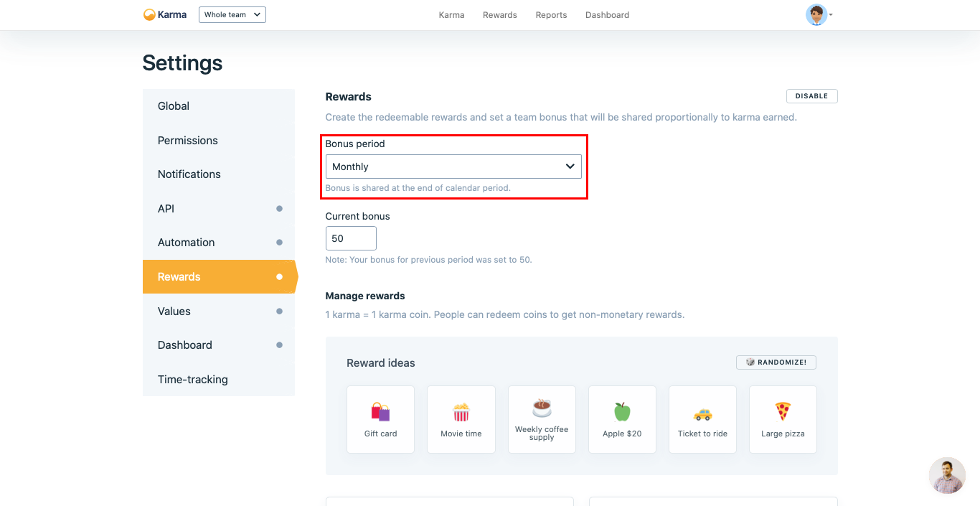Open Reports in top navigation
Screen dimensions: 980x506
tap(551, 15)
